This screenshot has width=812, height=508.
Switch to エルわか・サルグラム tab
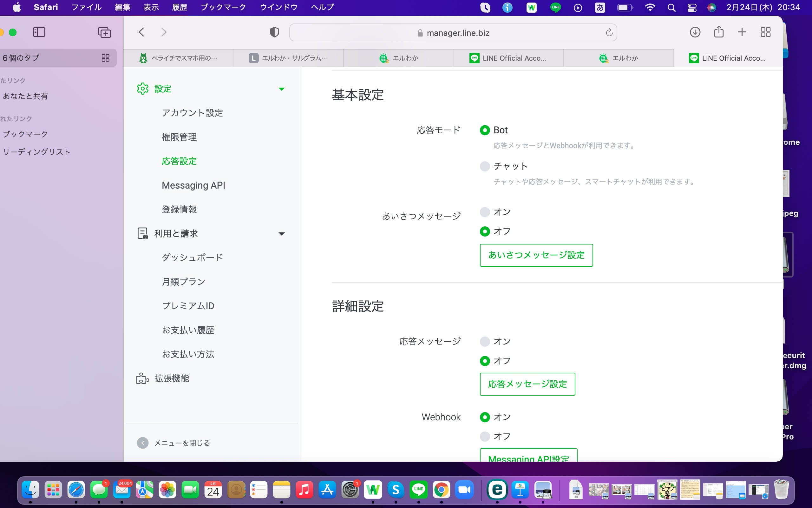[x=288, y=58]
